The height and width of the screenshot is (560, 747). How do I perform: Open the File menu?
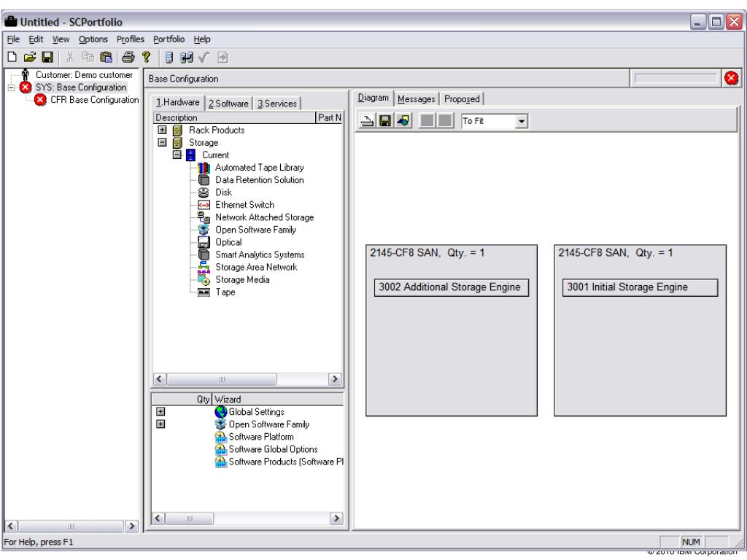13,39
